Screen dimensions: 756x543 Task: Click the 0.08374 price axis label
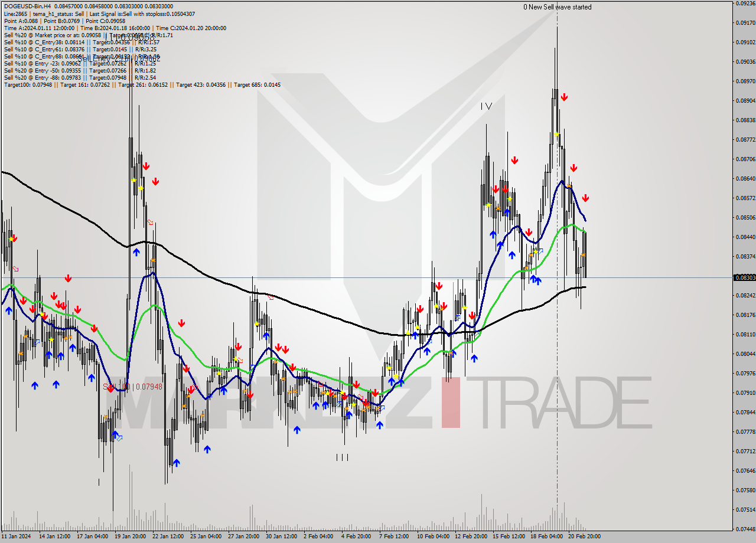pos(746,256)
